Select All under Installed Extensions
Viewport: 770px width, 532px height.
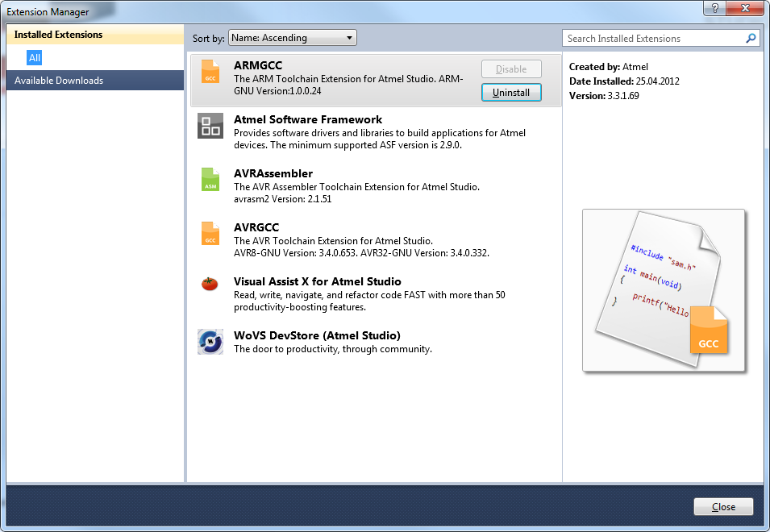click(34, 58)
